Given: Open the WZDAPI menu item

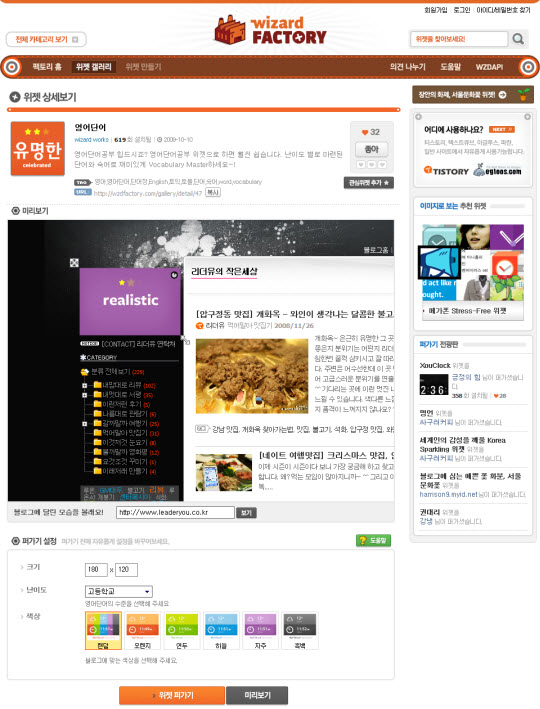Looking at the screenshot, I should [489, 67].
